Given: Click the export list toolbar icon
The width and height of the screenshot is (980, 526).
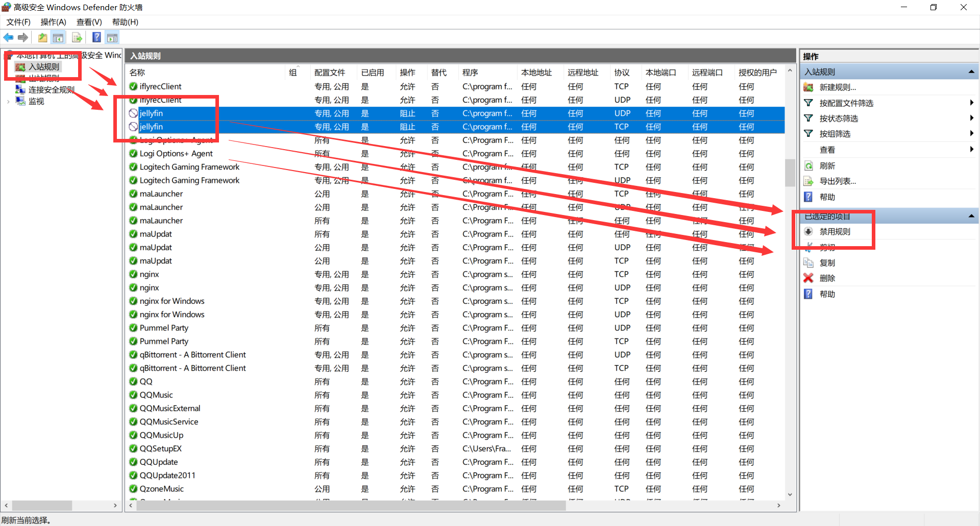Looking at the screenshot, I should (x=77, y=37).
